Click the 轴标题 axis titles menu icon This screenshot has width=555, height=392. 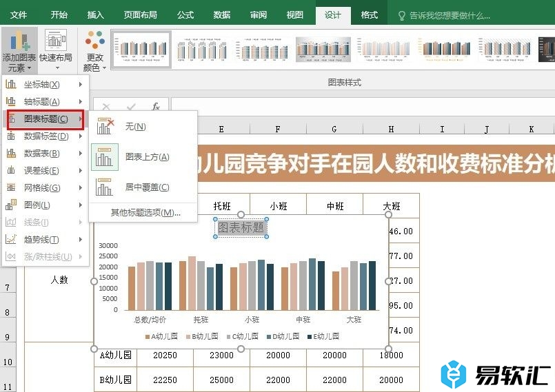click(x=11, y=102)
